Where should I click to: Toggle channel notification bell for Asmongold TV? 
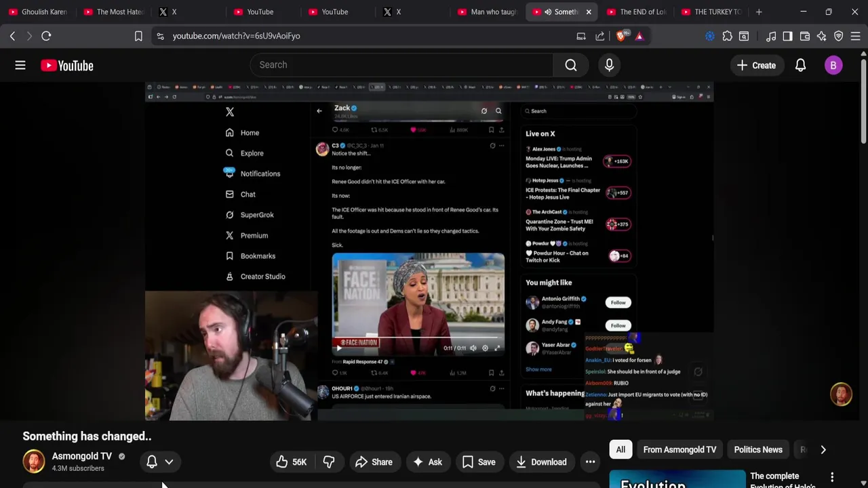[x=152, y=462]
